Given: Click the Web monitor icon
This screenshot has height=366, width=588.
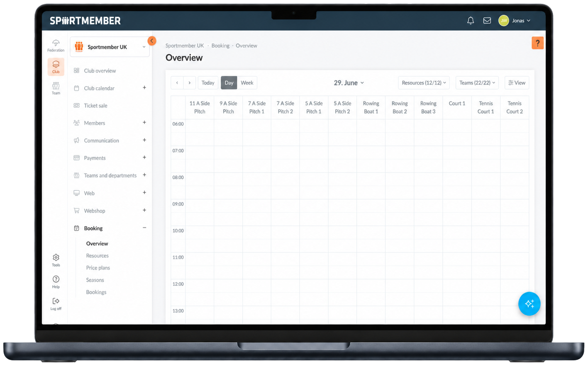Looking at the screenshot, I should coord(76,193).
